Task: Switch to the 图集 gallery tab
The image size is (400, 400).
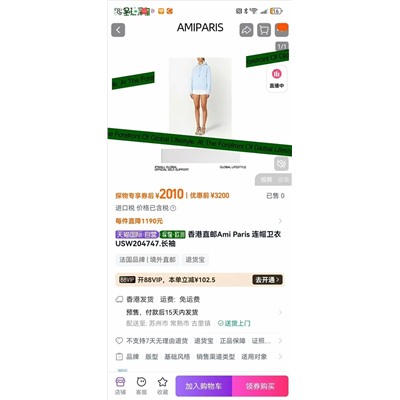Action: tap(284, 180)
